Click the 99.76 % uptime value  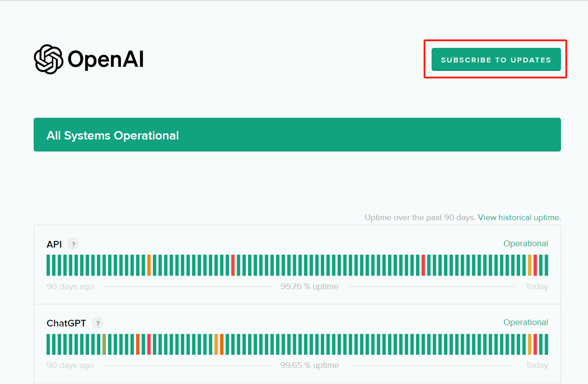point(310,287)
